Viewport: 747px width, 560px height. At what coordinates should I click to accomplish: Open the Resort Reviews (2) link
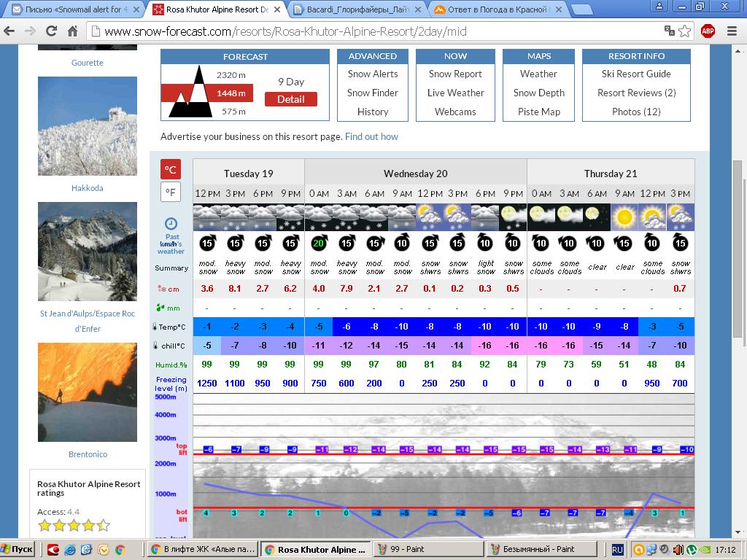click(x=636, y=93)
